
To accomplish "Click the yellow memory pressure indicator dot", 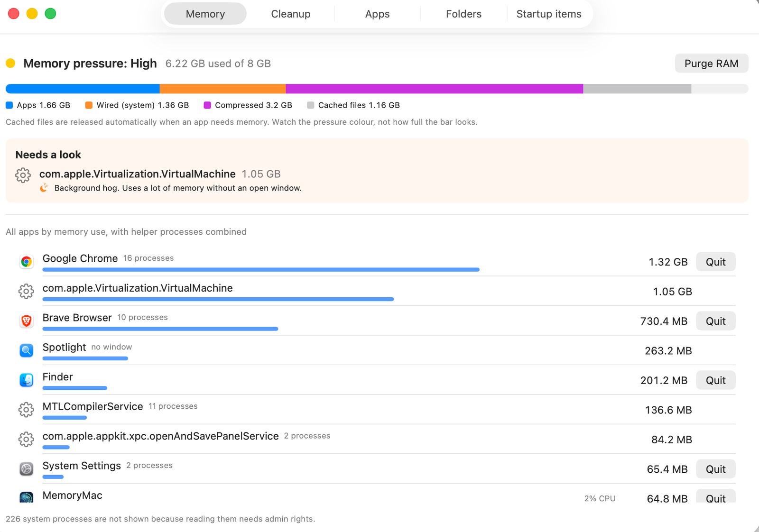I will pyautogui.click(x=10, y=63).
